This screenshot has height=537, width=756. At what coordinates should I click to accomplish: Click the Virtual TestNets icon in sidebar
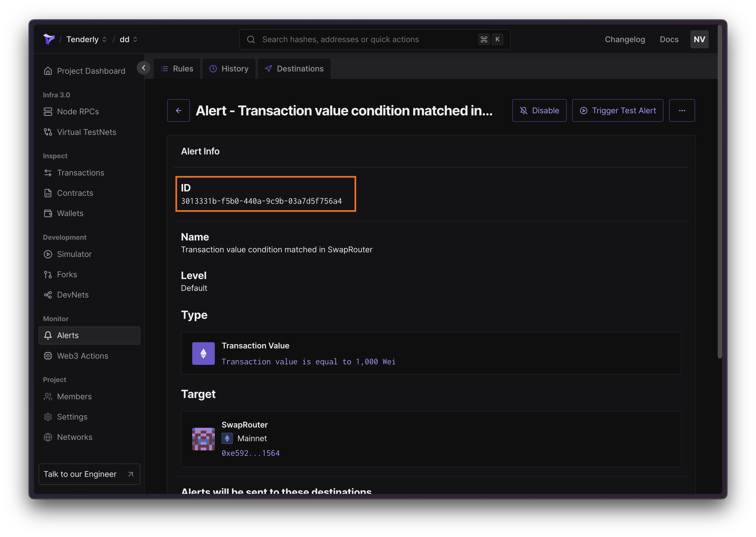pyautogui.click(x=48, y=131)
